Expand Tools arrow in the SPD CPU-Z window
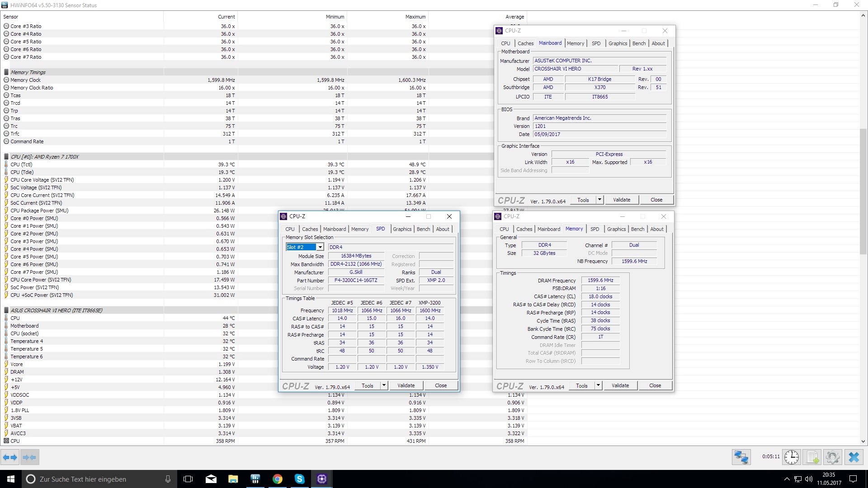This screenshot has width=868, height=488. pyautogui.click(x=384, y=385)
